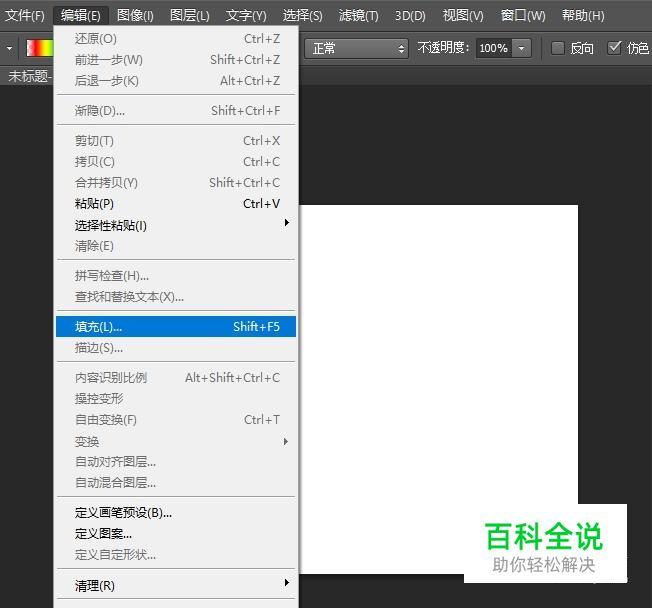Click the 还原(O) menu entry
The height and width of the screenshot is (608, 652).
coord(176,39)
